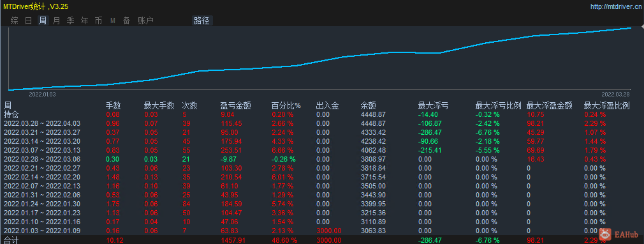Screen dimensions: 644x244
Task: Switch to the 日 daily tab
Action: (28, 20)
